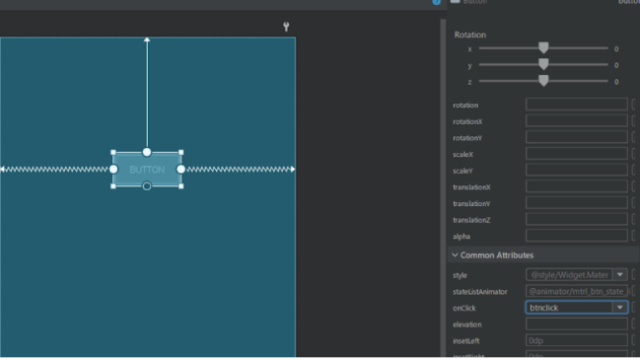
Task: Select the bottom constraint anchor circle of the button
Action: pyautogui.click(x=147, y=186)
